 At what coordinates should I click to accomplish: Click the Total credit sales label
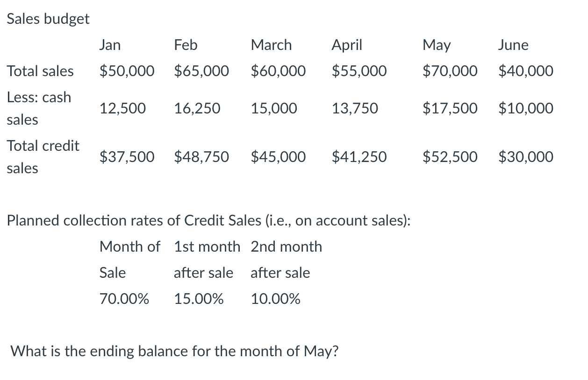[43, 157]
